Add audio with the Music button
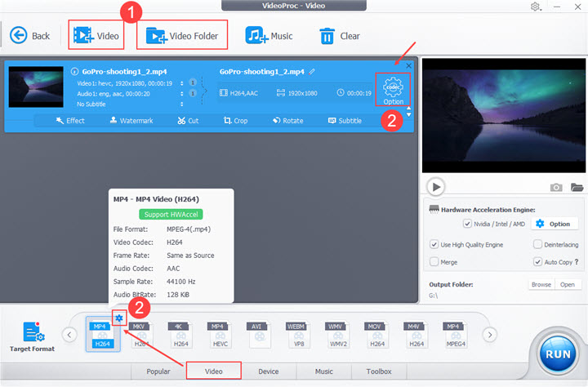Viewport: 588px width, 387px height. [x=269, y=36]
